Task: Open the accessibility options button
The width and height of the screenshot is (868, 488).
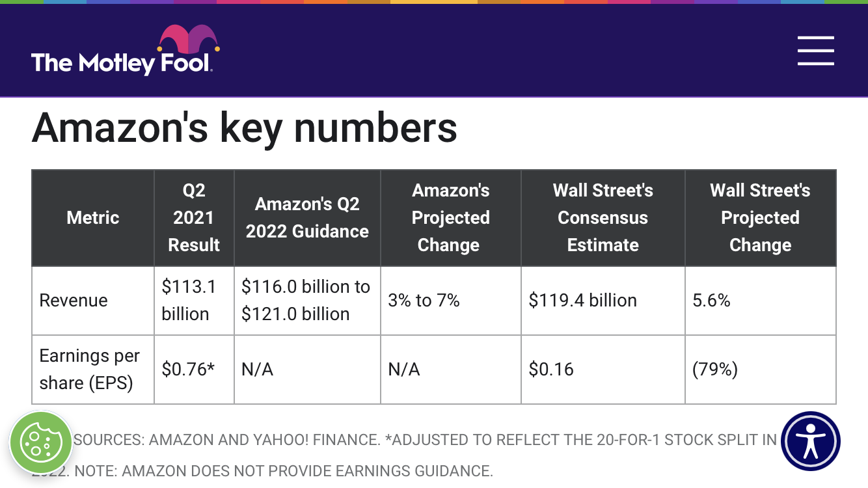Action: tap(811, 441)
